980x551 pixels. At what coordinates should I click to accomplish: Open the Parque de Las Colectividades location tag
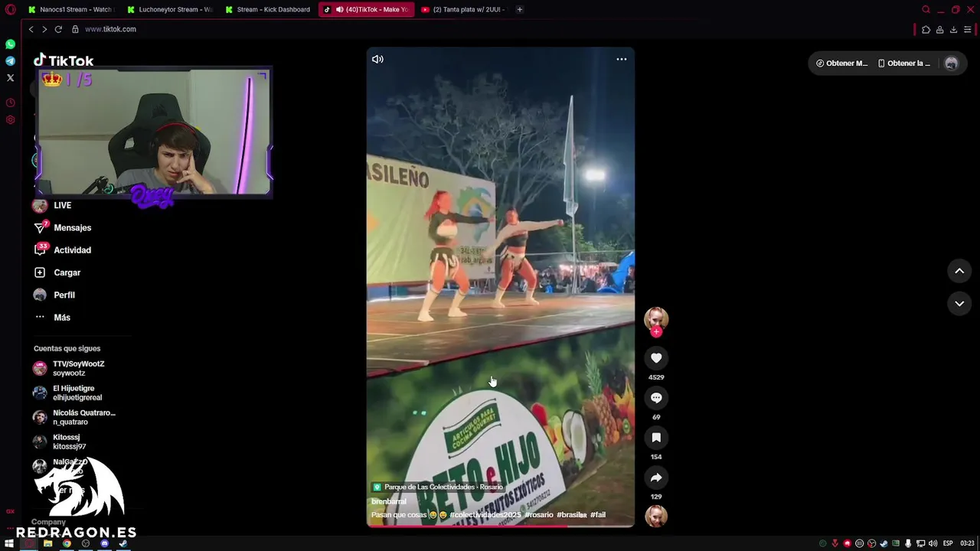click(438, 487)
